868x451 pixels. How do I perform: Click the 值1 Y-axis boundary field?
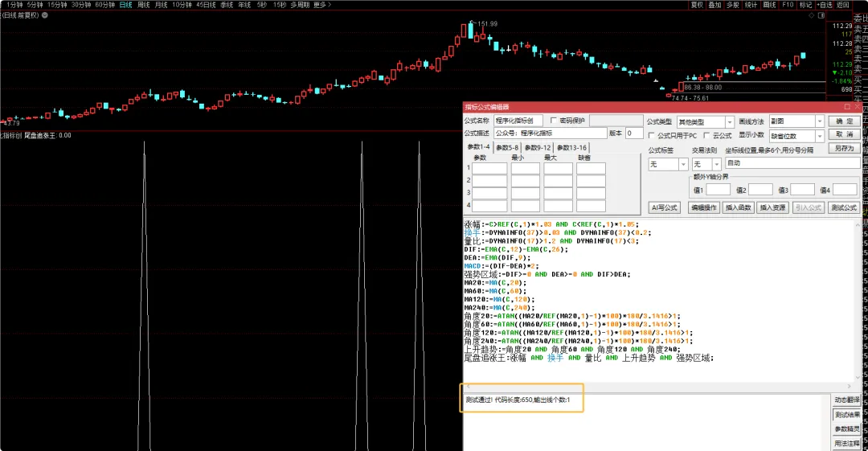tap(718, 190)
